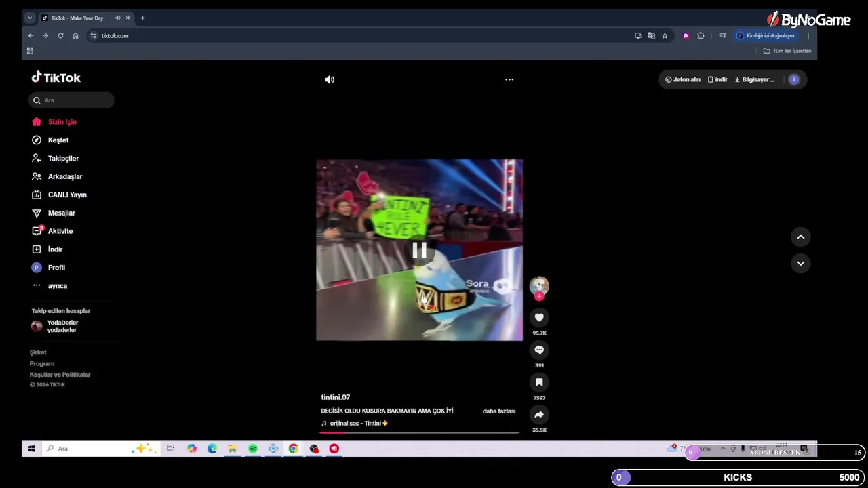Open CANLI Yayın section
Image resolution: width=868 pixels, height=488 pixels.
coord(59,195)
